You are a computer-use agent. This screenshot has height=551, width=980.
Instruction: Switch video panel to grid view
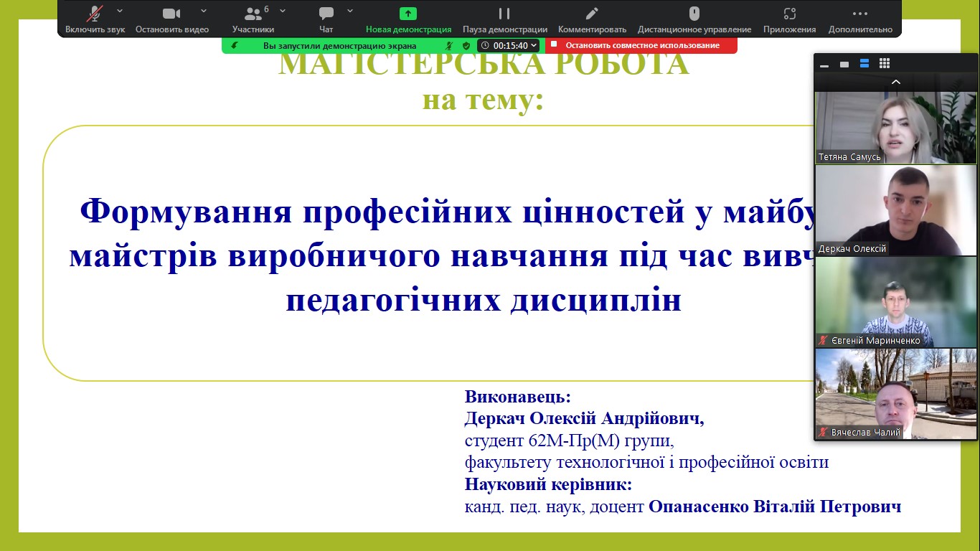click(885, 64)
